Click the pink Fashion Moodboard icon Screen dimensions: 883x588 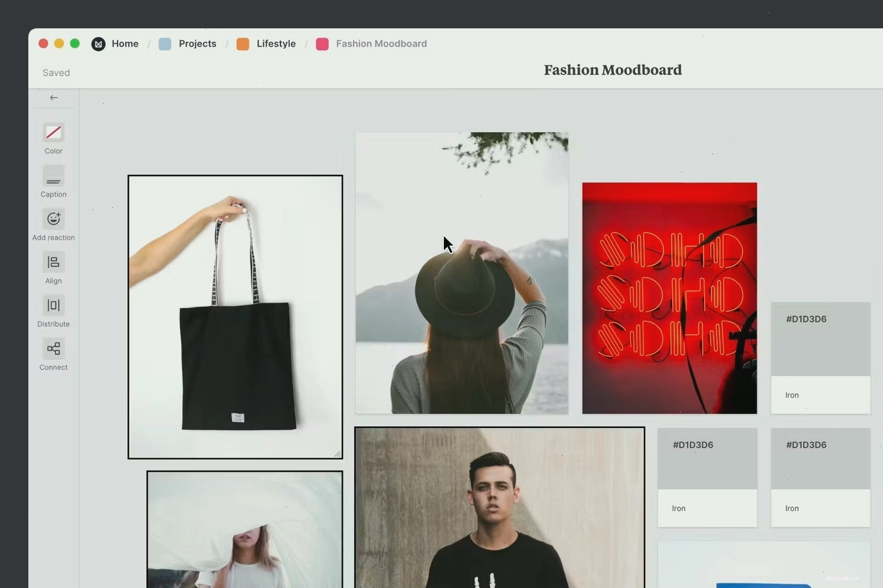point(322,44)
